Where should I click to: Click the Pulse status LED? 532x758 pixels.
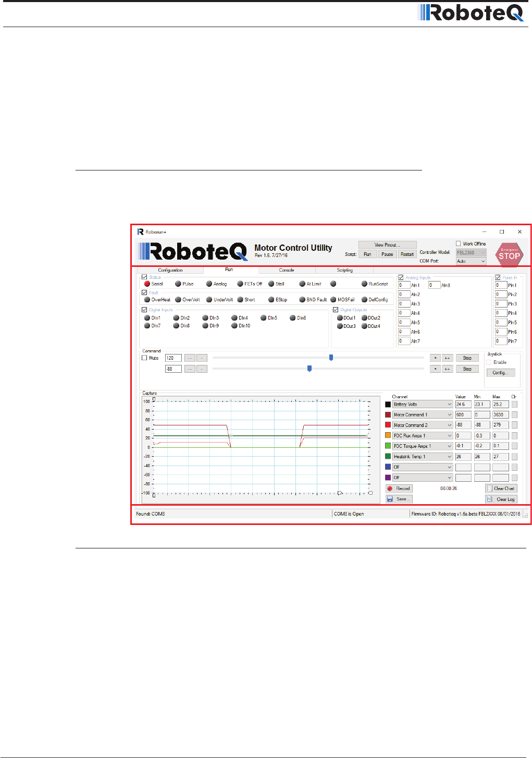[178, 284]
